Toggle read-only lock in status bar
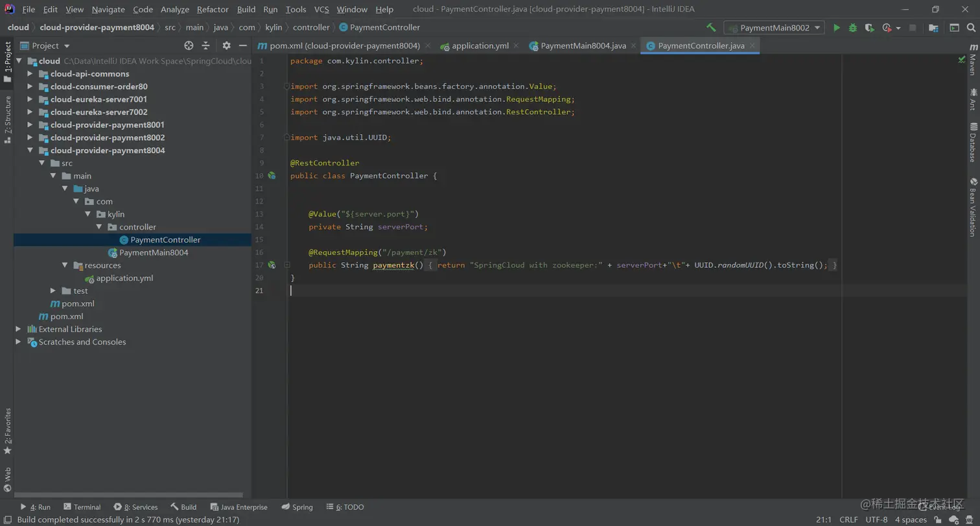Image resolution: width=980 pixels, height=526 pixels. click(x=938, y=520)
